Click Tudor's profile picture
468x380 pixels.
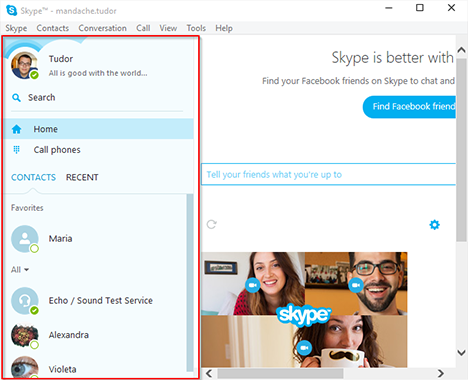click(24, 65)
